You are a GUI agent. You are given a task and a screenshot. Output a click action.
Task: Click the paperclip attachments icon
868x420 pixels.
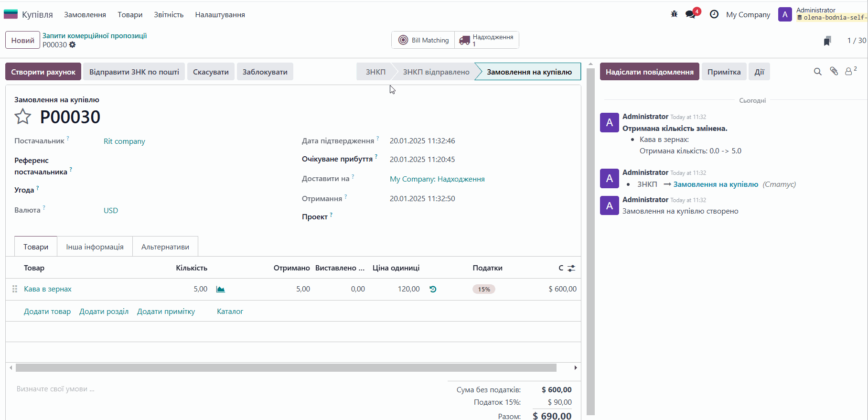click(834, 71)
